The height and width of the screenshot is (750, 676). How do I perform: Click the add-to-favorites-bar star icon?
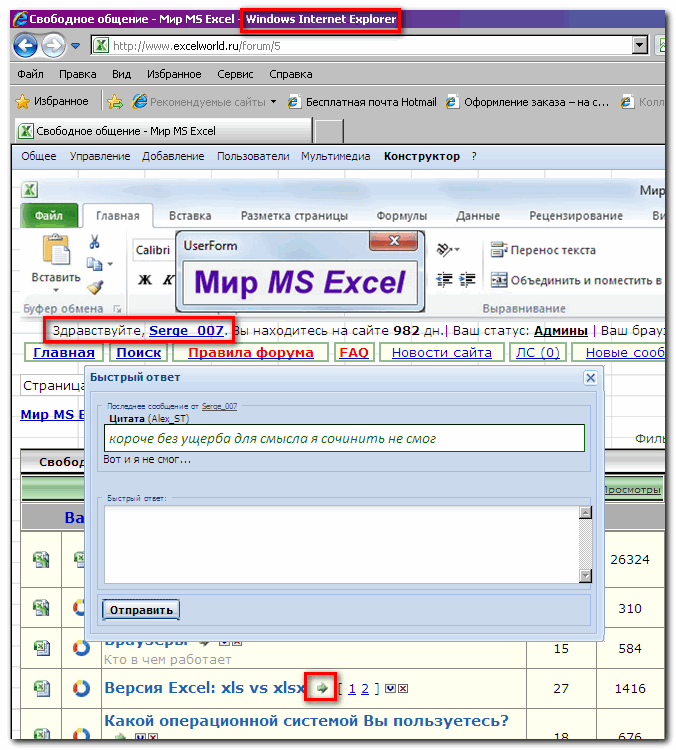point(115,101)
